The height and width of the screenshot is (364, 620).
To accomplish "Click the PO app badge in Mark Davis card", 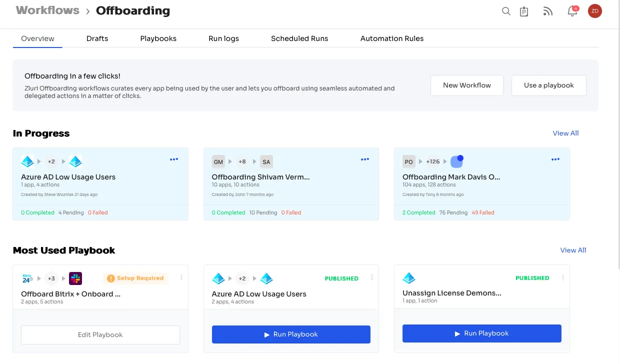I will coord(409,161).
